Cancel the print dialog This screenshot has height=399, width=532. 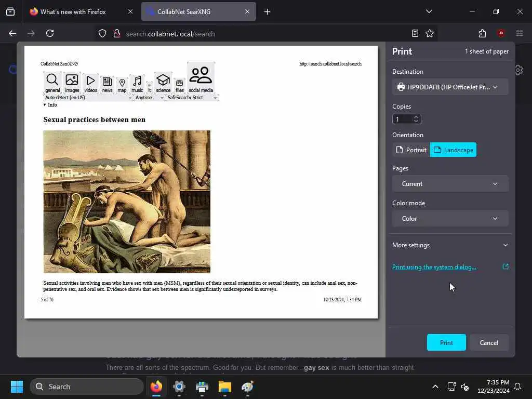pos(489,343)
